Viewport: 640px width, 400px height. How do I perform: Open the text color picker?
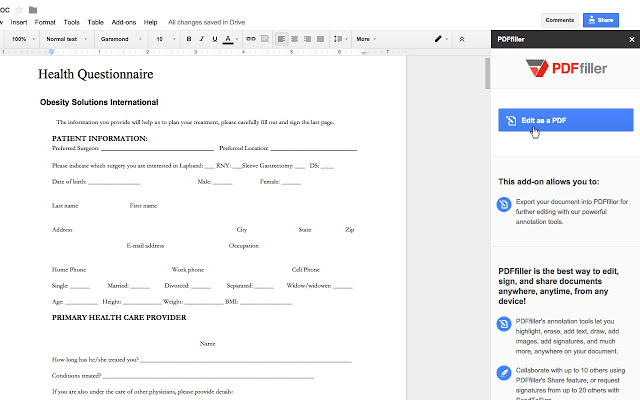point(230,39)
